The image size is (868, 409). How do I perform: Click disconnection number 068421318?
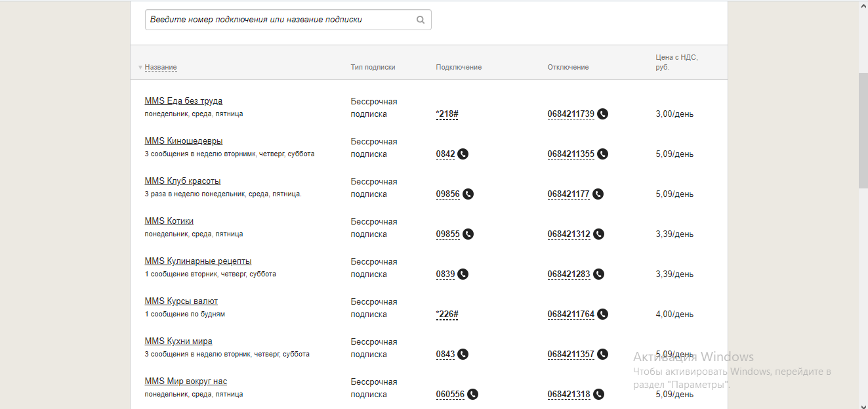569,395
